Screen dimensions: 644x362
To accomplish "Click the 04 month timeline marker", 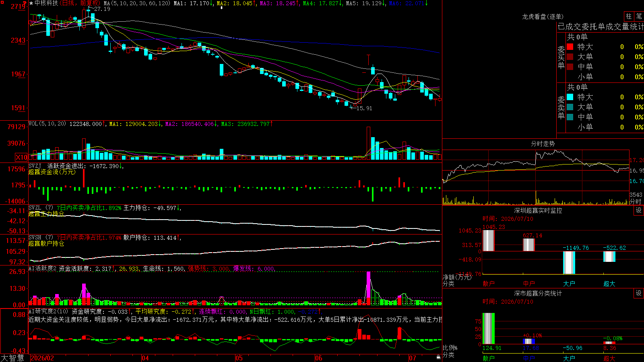I will click(145, 358).
